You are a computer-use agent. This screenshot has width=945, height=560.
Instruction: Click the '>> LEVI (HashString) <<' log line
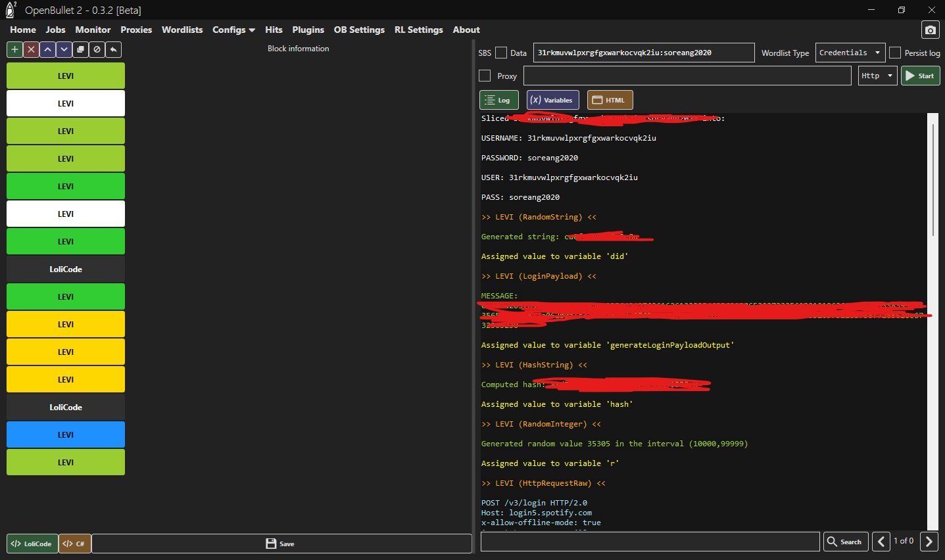point(534,365)
